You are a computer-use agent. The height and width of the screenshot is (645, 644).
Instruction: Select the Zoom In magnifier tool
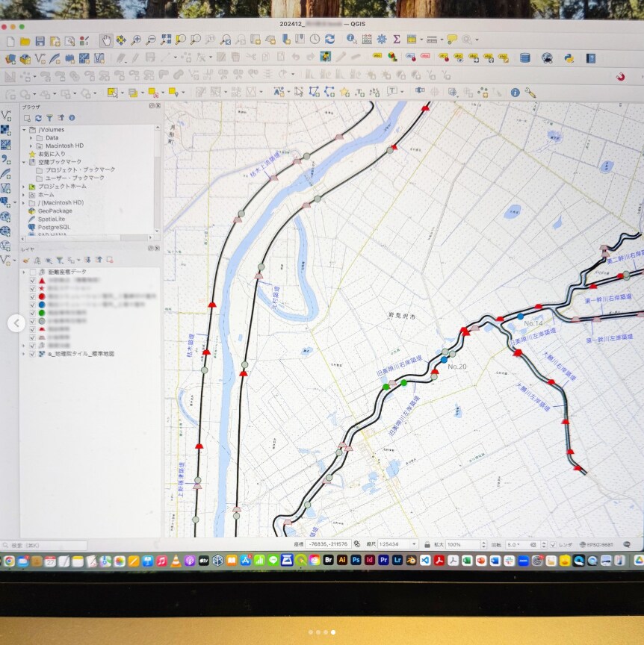(136, 40)
